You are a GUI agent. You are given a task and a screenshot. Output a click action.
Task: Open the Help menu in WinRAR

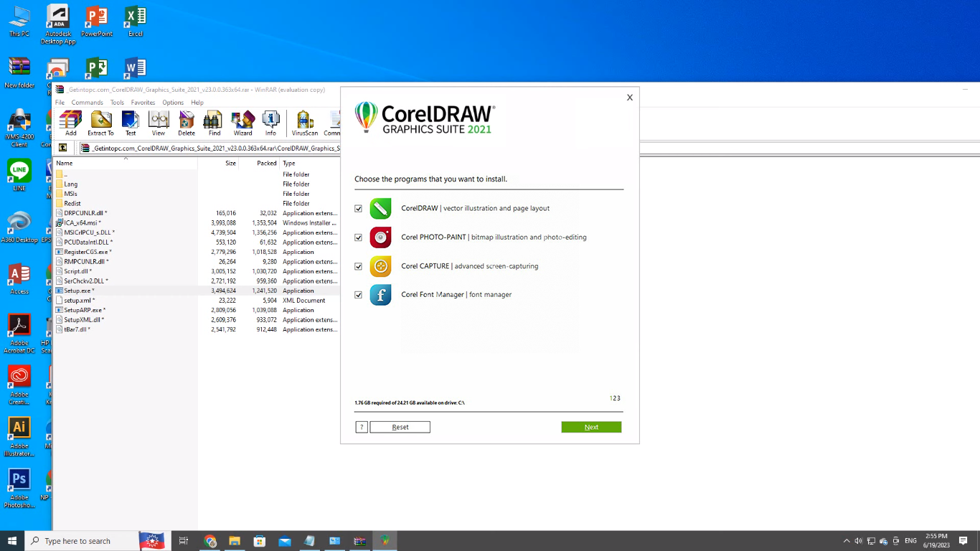click(x=197, y=103)
